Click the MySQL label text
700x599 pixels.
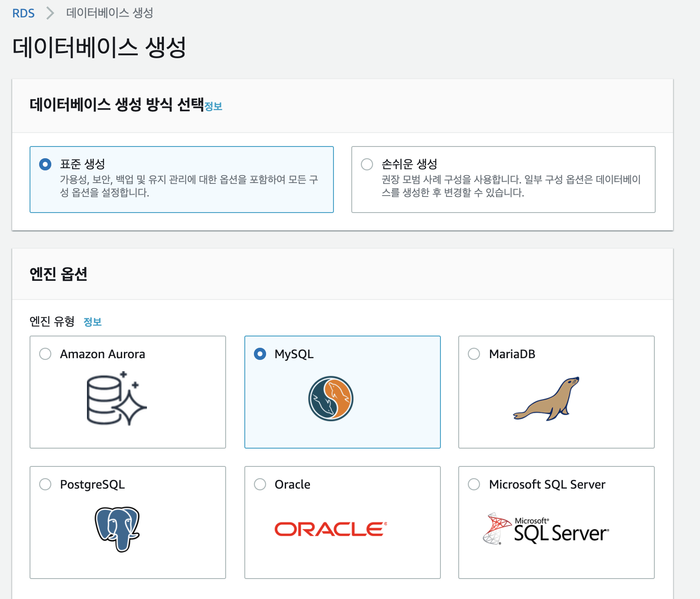coord(294,354)
